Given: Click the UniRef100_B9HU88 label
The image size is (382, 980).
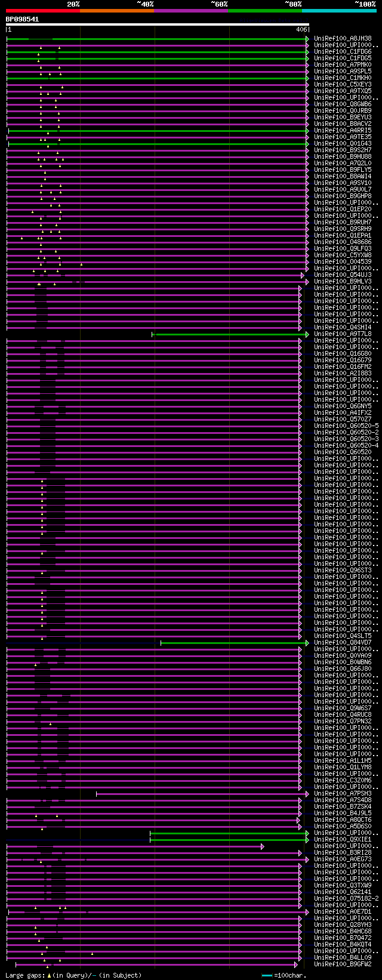Looking at the screenshot, I should pyautogui.click(x=343, y=157).
